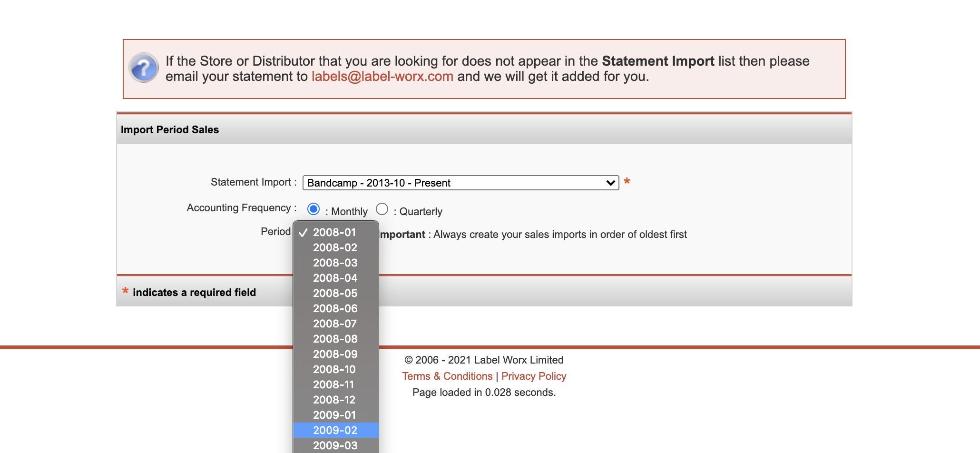This screenshot has width=980, height=453.
Task: Click the 2006 - 2021 Label Worx copyright text
Action: tap(484, 360)
